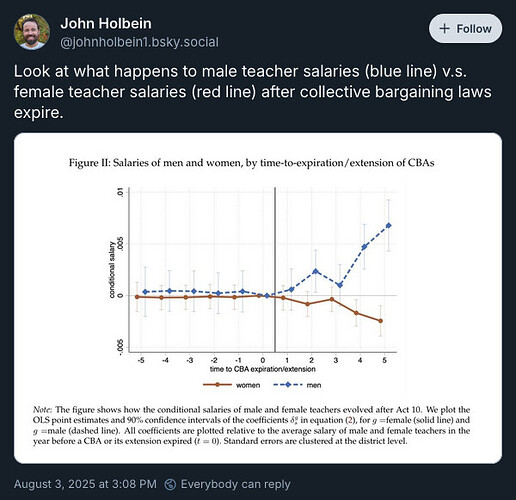Open the embedded Figure II chart image

[258, 298]
